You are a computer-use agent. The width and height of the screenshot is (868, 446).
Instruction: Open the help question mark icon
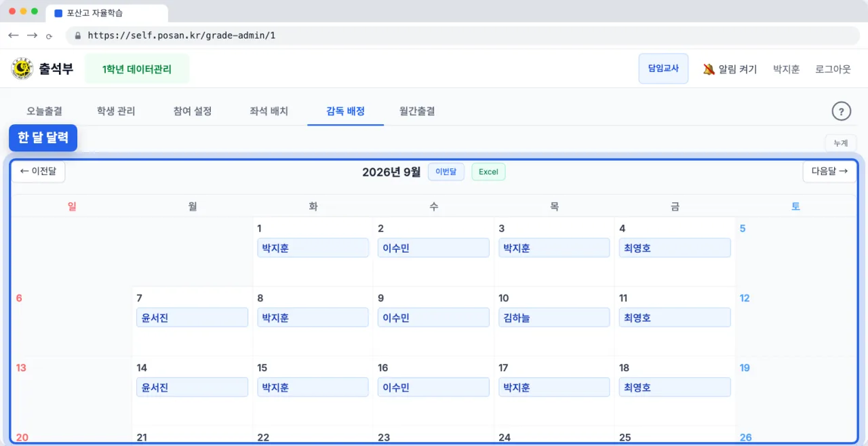841,111
